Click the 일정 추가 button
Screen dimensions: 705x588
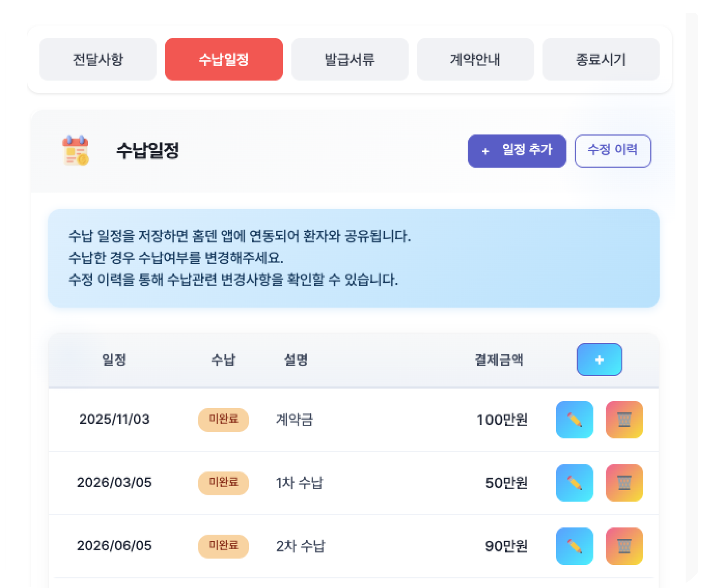tap(516, 151)
